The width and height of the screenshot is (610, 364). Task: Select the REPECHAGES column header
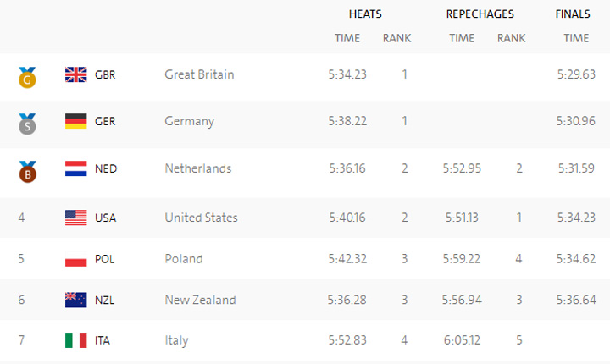coord(480,14)
